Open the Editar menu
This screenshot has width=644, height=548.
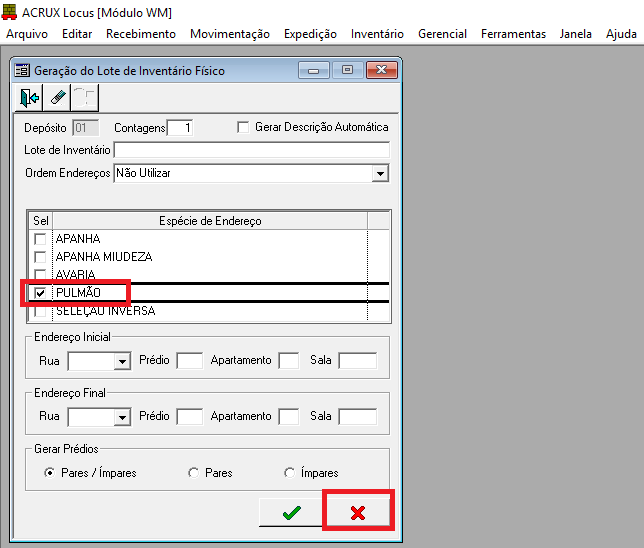[x=77, y=34]
